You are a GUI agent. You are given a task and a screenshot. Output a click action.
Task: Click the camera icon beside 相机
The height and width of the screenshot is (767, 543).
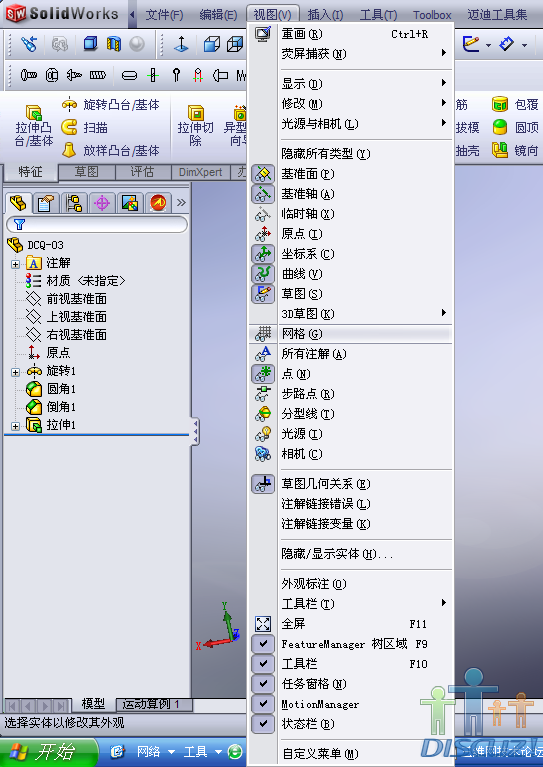263,453
